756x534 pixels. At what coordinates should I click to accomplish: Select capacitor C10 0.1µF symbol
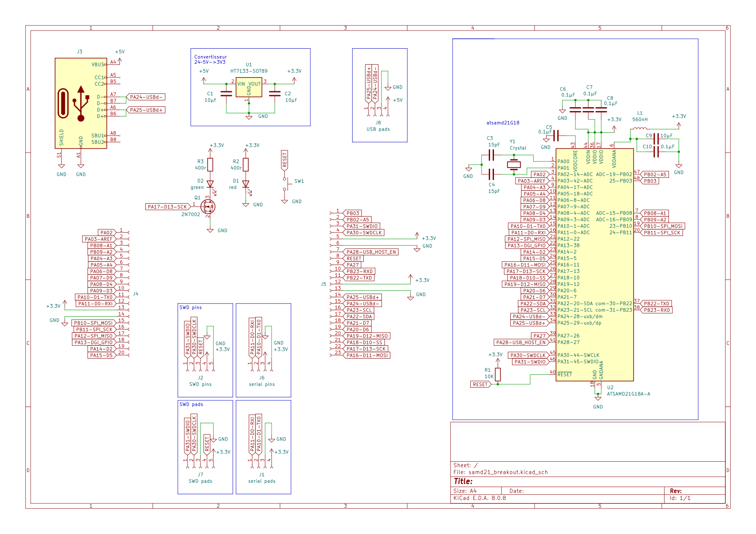coord(656,152)
